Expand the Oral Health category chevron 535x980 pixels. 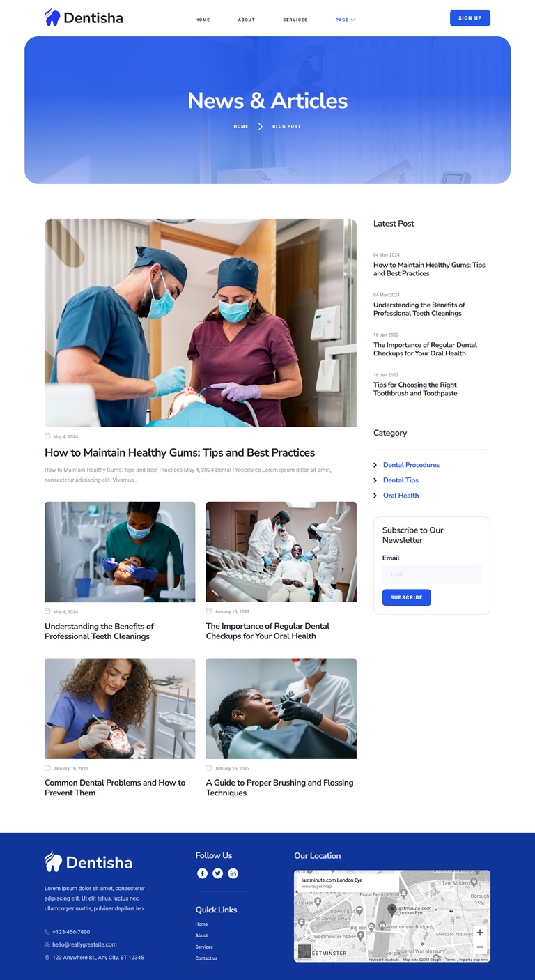(x=375, y=496)
